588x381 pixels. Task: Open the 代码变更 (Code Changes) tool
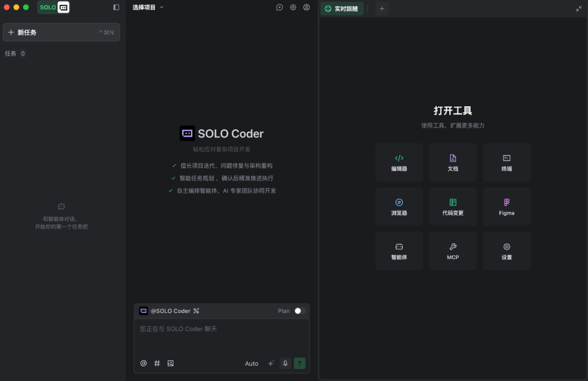click(x=452, y=207)
